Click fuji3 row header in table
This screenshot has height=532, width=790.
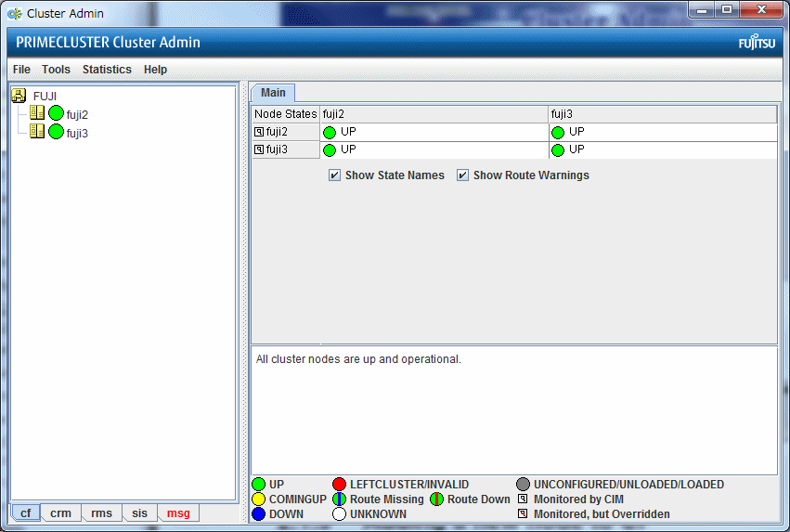[x=286, y=149]
